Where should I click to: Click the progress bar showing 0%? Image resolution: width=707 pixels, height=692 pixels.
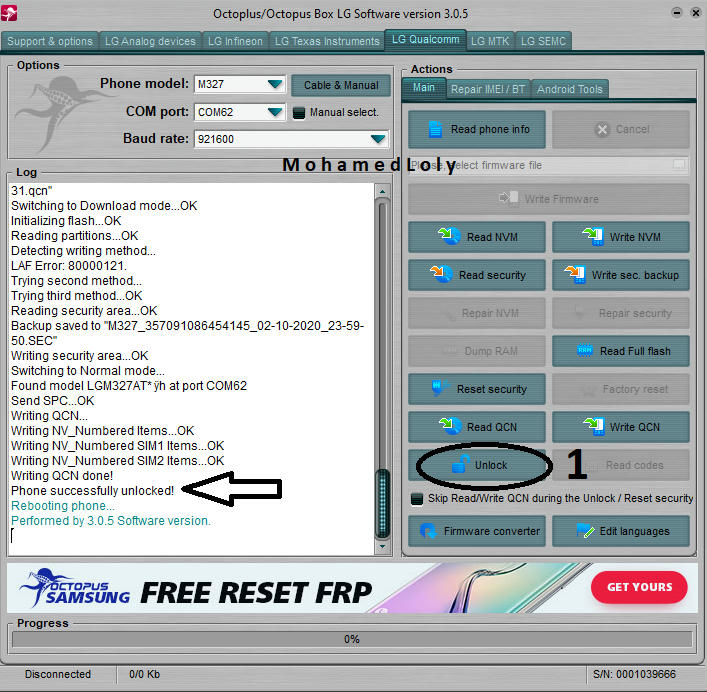click(352, 639)
